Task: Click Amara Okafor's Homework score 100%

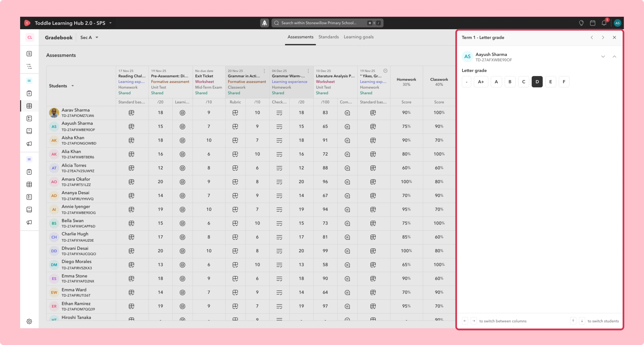Action: 406,182
